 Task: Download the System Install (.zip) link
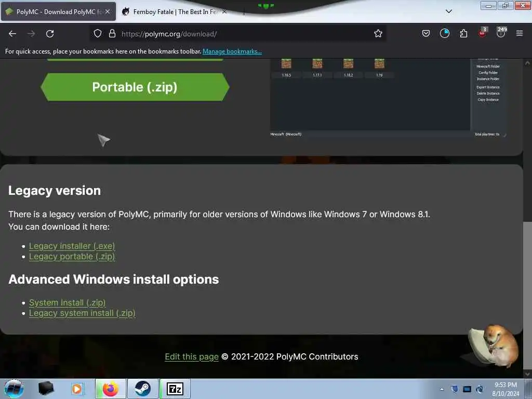point(67,303)
